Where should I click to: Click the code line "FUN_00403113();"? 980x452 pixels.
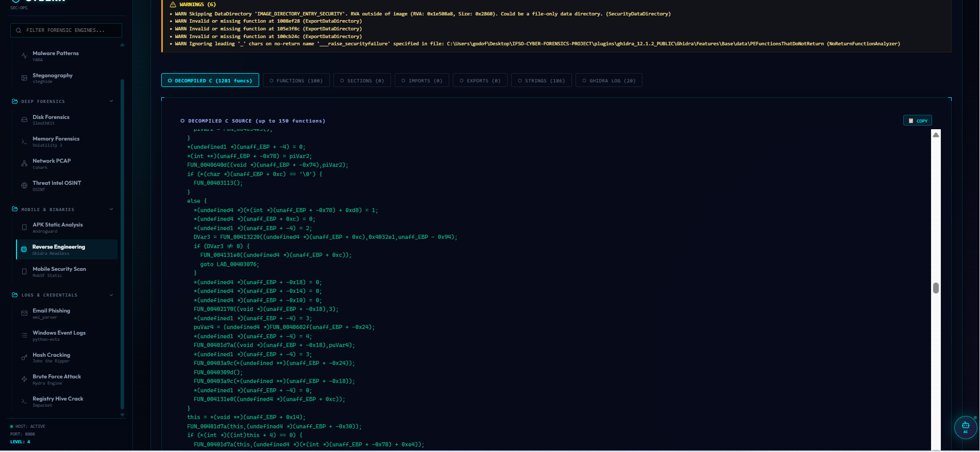(x=218, y=183)
